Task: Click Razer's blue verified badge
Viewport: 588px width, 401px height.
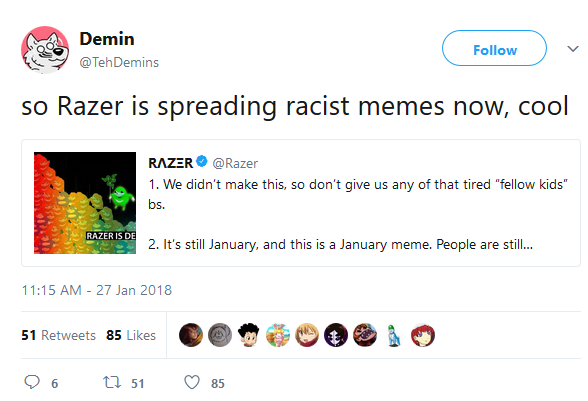Action: coord(202,161)
